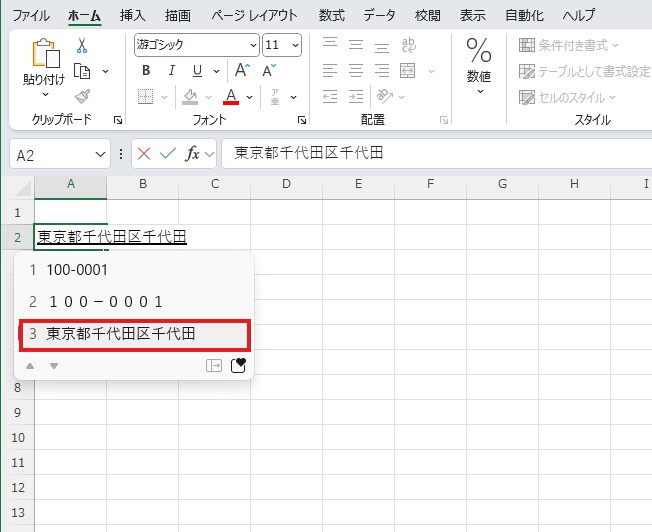Click the Paste clipboard icon

point(45,53)
